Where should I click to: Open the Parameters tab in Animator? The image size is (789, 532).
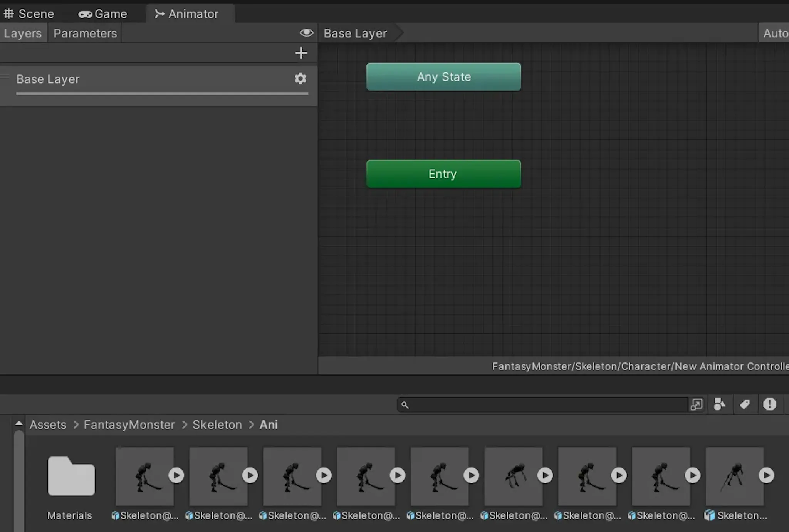[x=85, y=33]
